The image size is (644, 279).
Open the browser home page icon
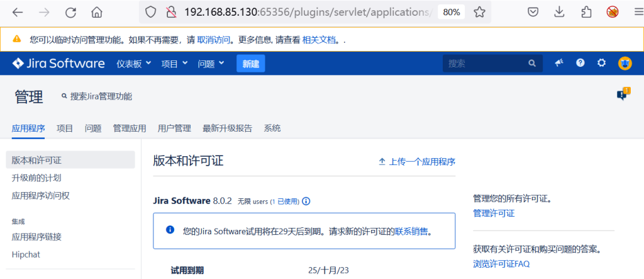pos(97,13)
